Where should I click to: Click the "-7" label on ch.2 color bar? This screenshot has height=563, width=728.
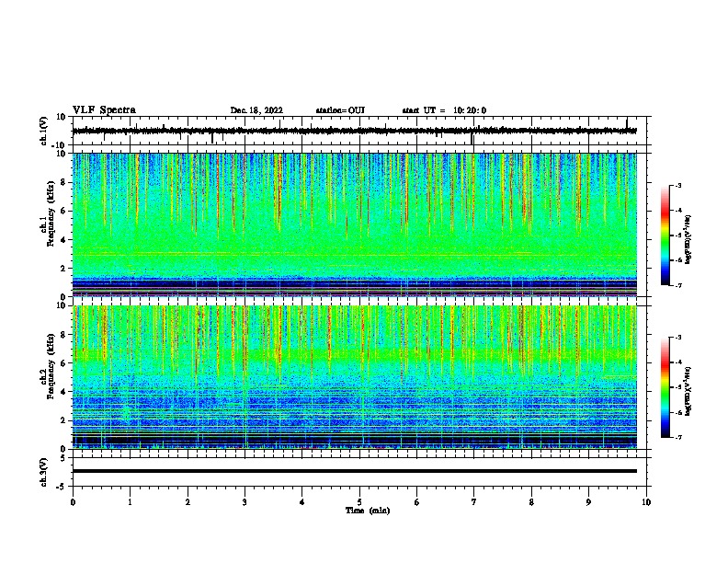pos(677,438)
